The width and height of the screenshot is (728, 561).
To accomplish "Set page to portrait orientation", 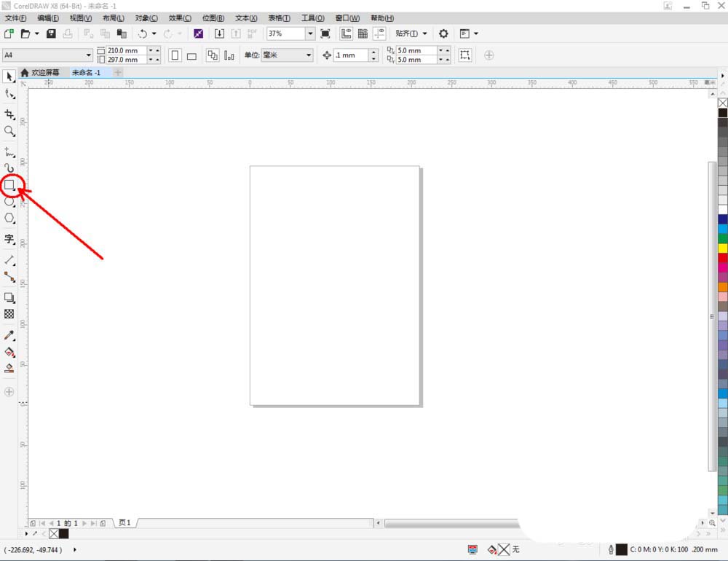I will tap(175, 55).
